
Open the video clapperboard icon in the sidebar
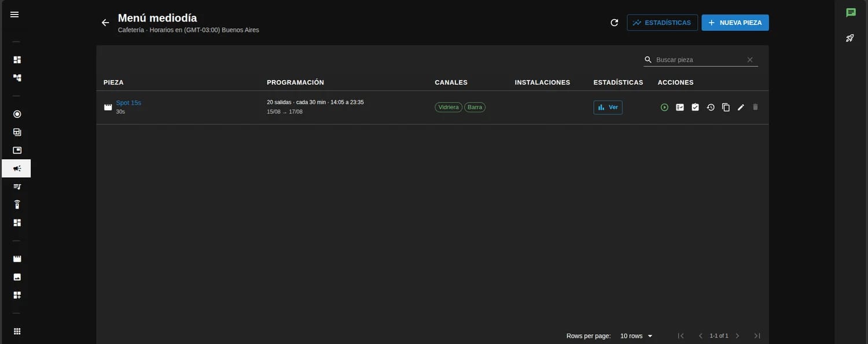[x=17, y=259]
